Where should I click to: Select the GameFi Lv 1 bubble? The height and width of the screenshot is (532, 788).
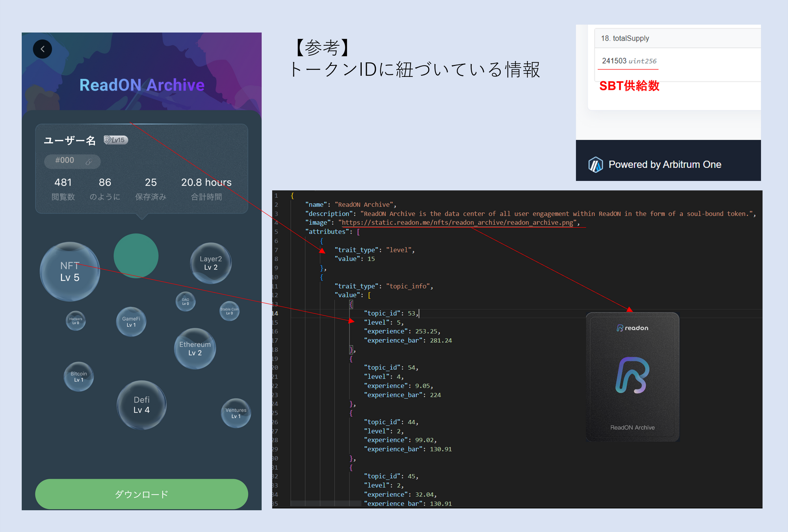coord(131,322)
